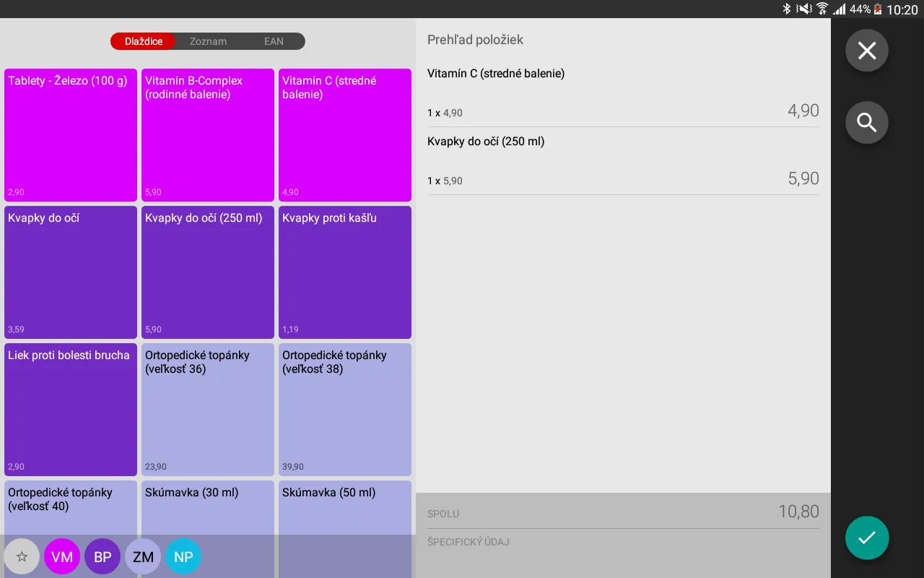Tap the 10:20 clock
The image size is (924, 578).
(902, 9)
